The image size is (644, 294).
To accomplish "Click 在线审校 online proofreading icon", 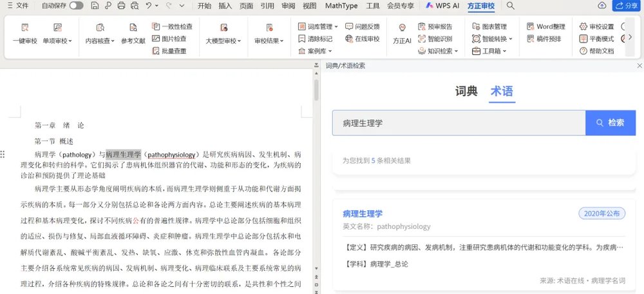I will tap(362, 39).
